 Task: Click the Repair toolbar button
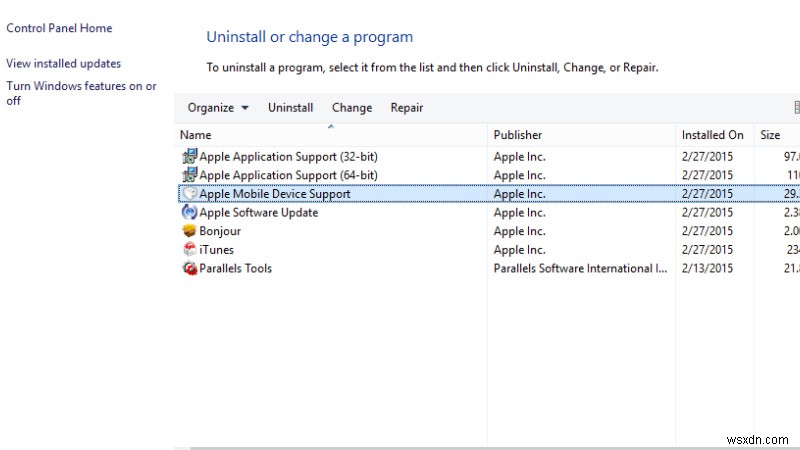[407, 108]
